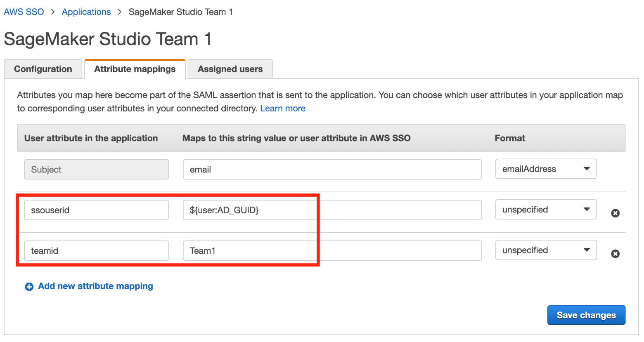Click Add new attribute mapping link
This screenshot has height=342, width=644.
[x=95, y=286]
